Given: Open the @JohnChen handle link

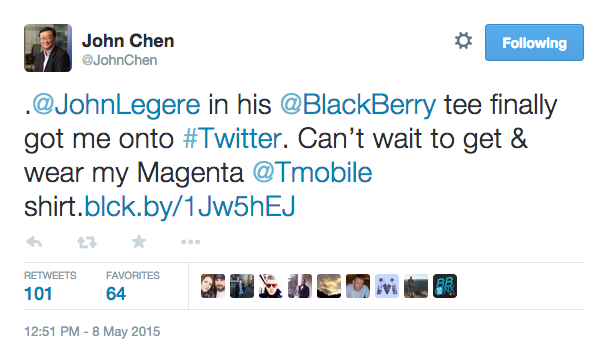Looking at the screenshot, I should (x=119, y=60).
